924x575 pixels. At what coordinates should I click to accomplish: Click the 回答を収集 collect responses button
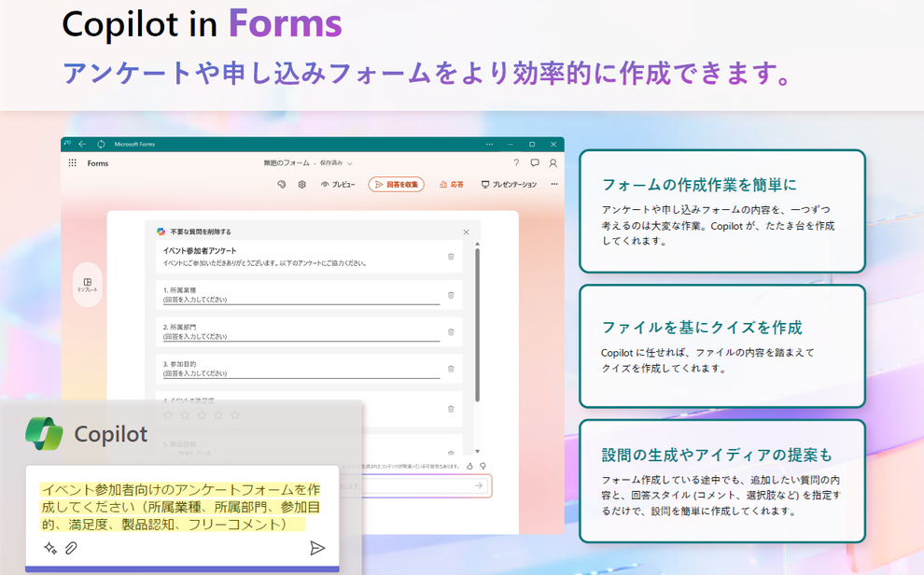(x=397, y=185)
